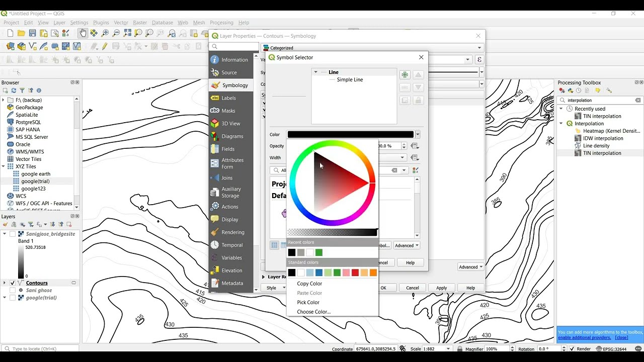Click the enable additional providers link
Screen dimensions: 644x362
click(x=585, y=338)
